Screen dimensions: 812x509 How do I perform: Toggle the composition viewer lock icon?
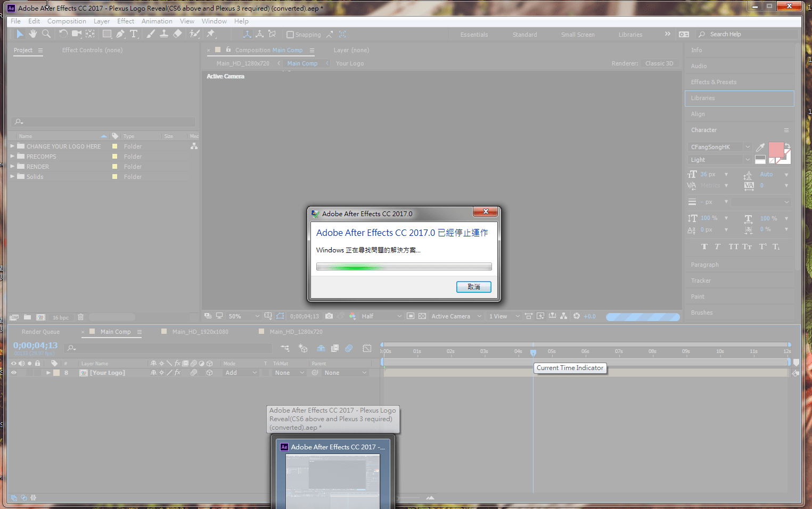(228, 50)
